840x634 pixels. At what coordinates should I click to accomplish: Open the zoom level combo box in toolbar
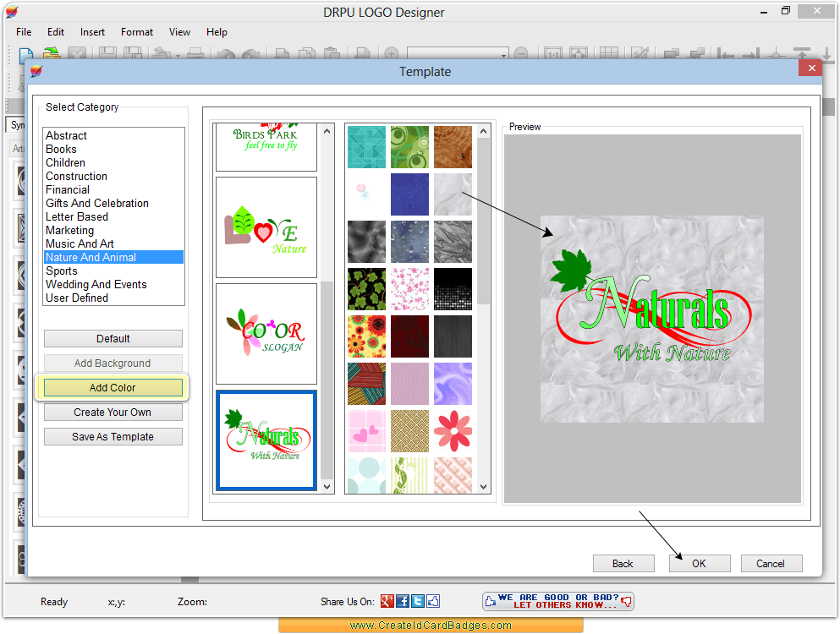457,53
